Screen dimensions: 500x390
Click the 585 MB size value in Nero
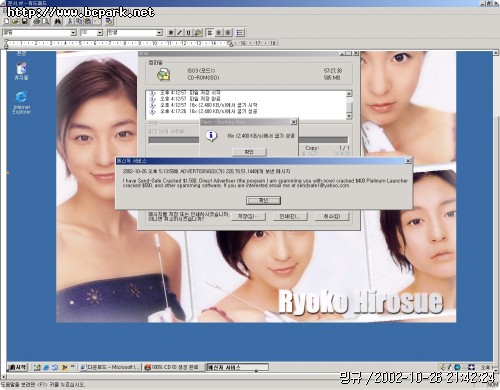coord(332,77)
